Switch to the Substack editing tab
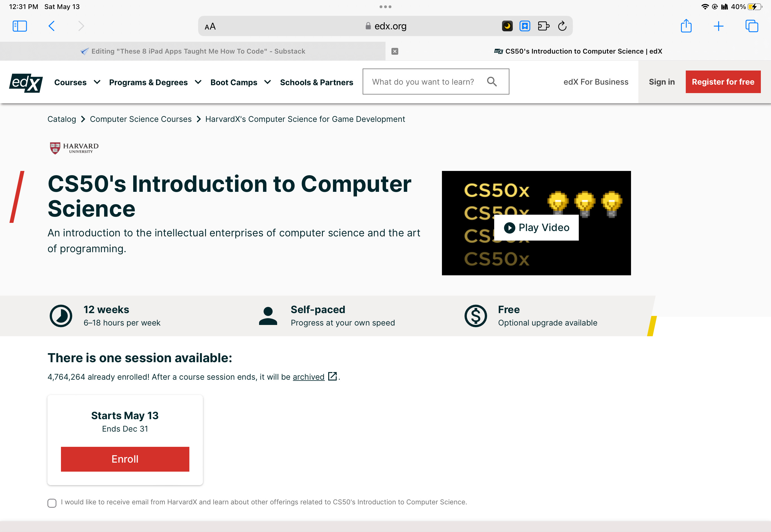The width and height of the screenshot is (771, 532). 193,51
